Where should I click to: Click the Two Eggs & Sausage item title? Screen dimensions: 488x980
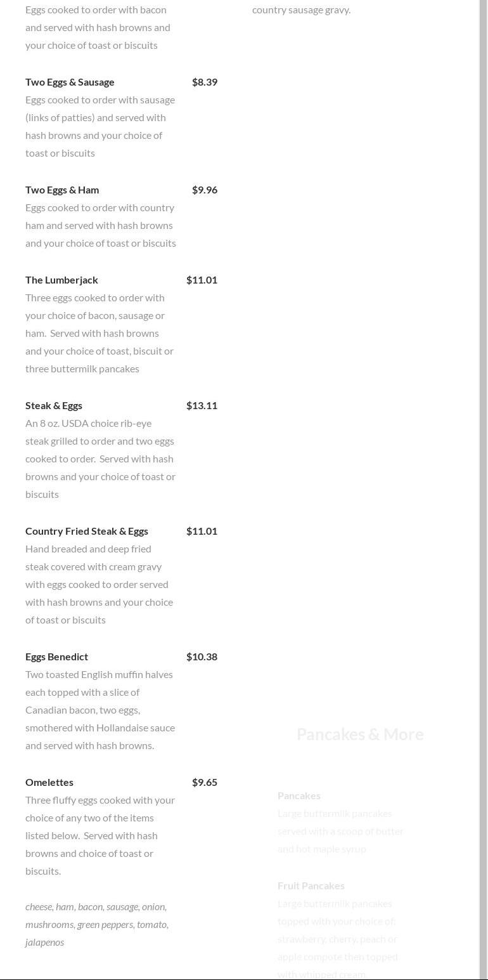(x=70, y=82)
